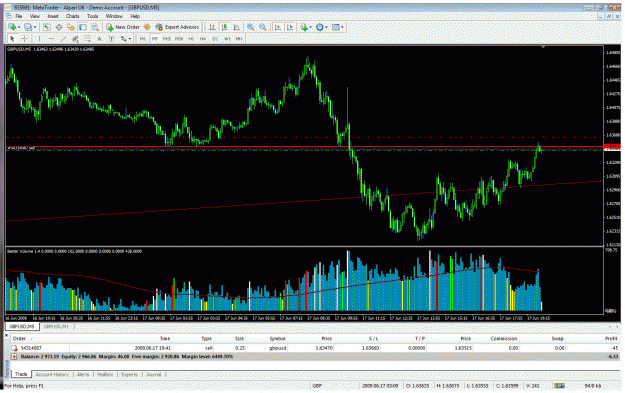Image resolution: width=625 pixels, height=393 pixels.
Task: Open the Insert menu
Action: click(53, 16)
